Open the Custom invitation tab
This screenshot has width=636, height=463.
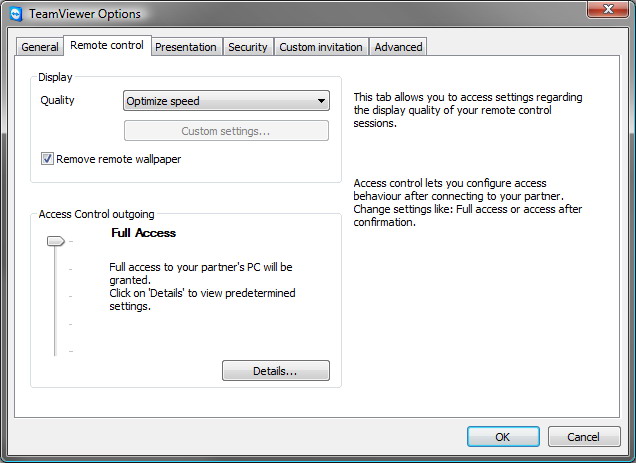[321, 47]
